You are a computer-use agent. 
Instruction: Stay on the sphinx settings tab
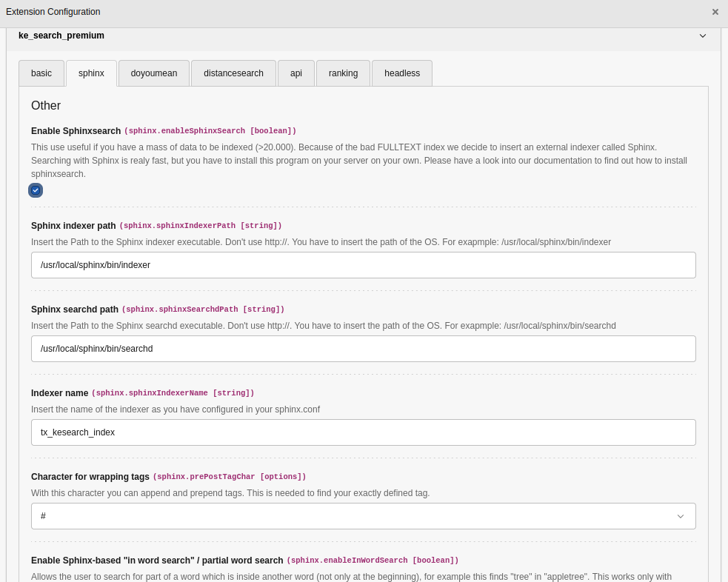[x=91, y=73]
